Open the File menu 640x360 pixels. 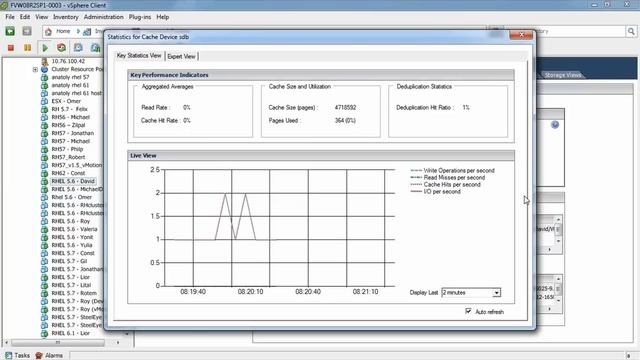coord(10,17)
